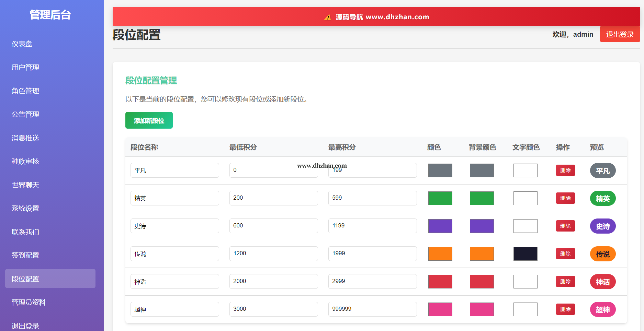This screenshot has width=644, height=331.
Task: Open the 颜色 swatch for 史诗 rank
Action: click(x=440, y=226)
